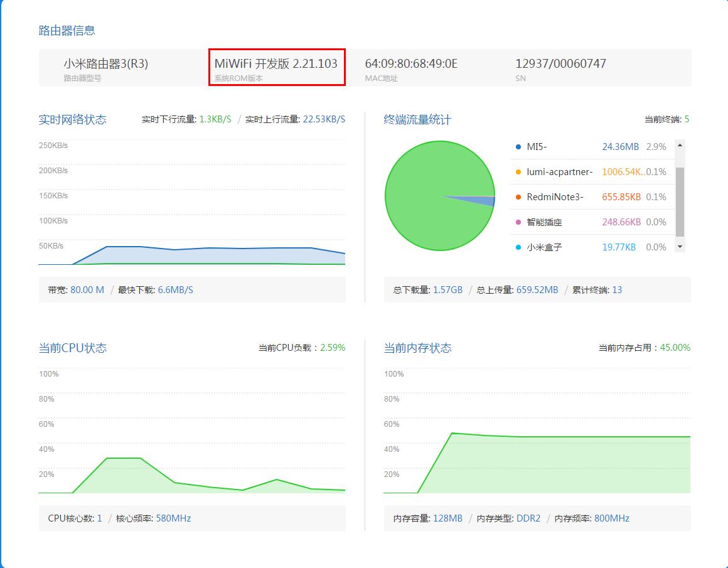
Task: Click the bandwidth value 80.00 M
Action: click(87, 290)
